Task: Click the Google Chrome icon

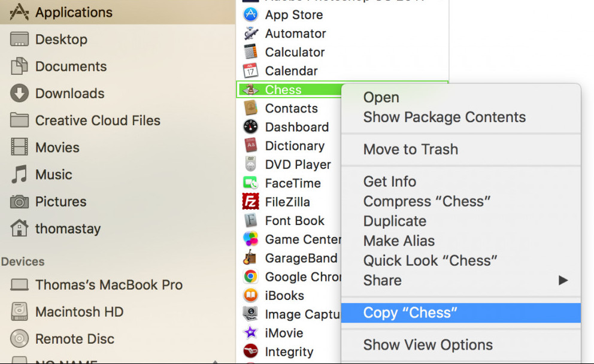Action: coord(250,277)
